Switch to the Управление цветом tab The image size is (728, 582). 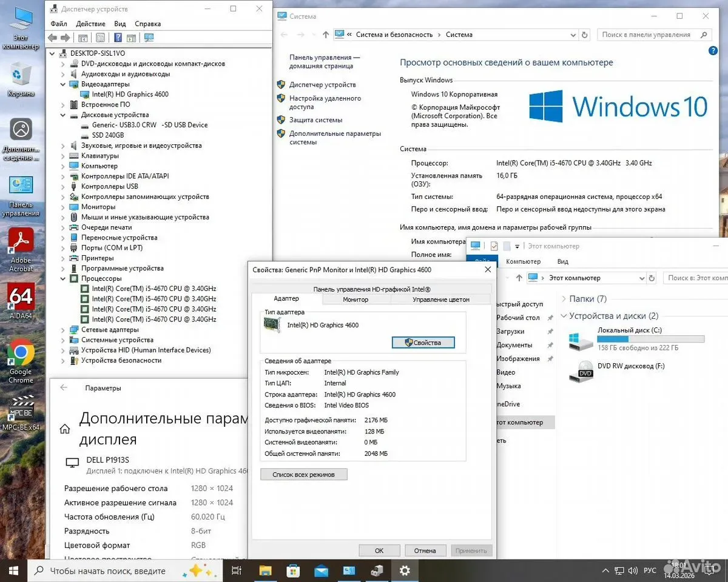point(441,299)
